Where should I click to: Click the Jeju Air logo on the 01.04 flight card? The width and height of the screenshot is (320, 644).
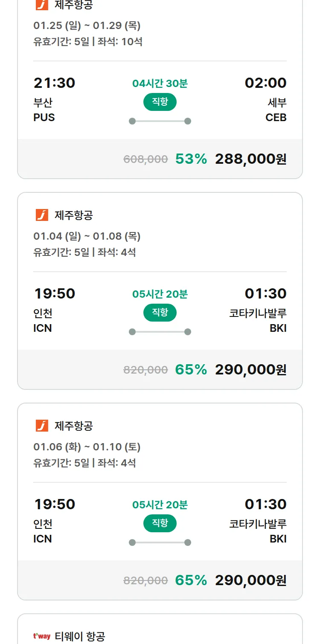click(42, 215)
